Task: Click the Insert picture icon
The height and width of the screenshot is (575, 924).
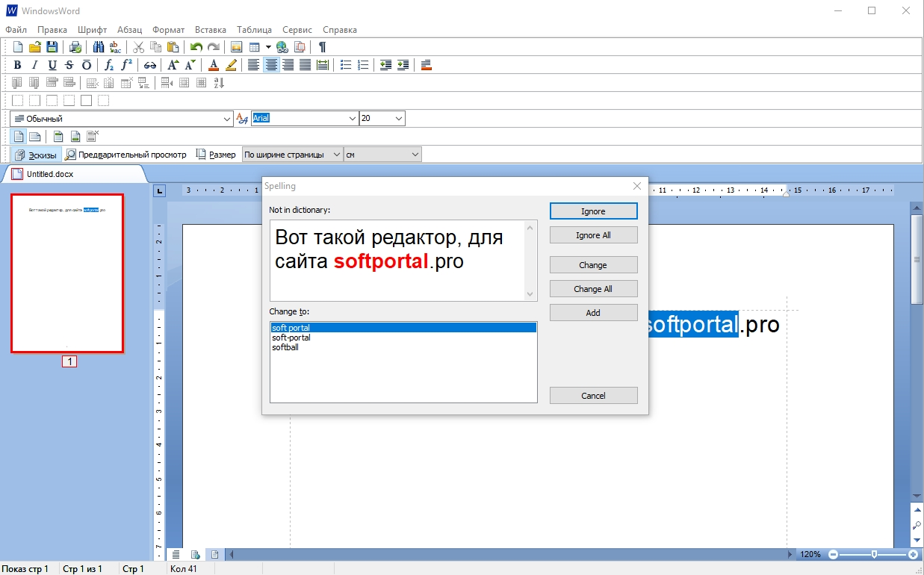Action: 236,47
